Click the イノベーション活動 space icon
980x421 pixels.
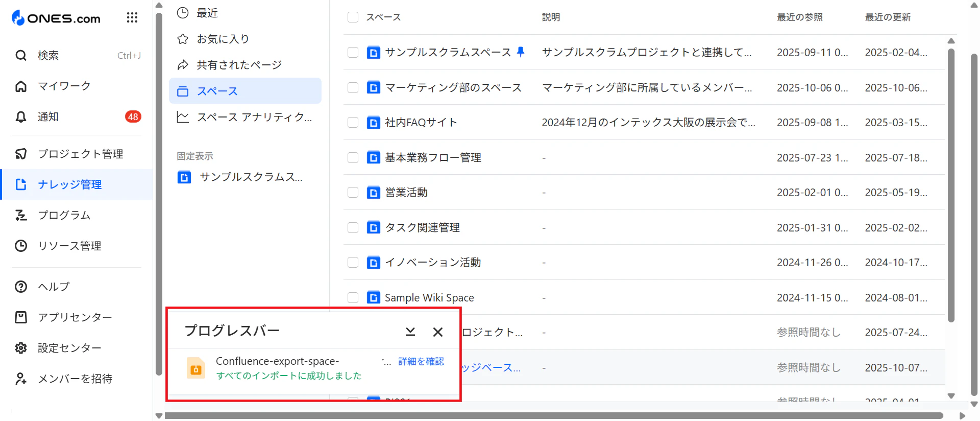coord(374,263)
